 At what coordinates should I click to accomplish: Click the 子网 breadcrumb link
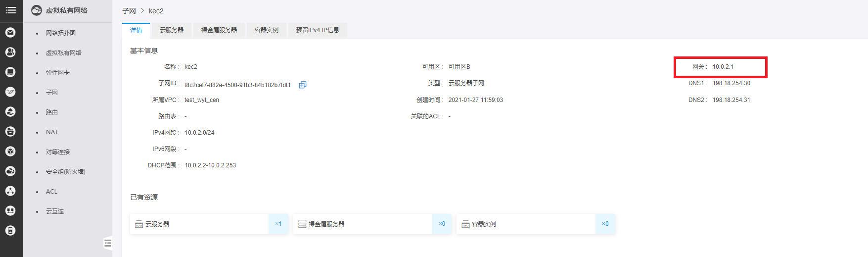(129, 11)
